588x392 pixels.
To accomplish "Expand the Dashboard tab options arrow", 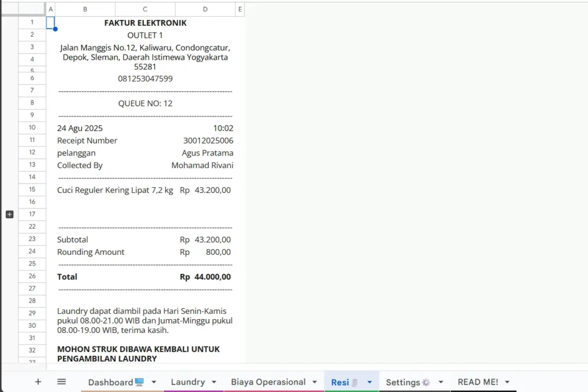I will pos(154,382).
